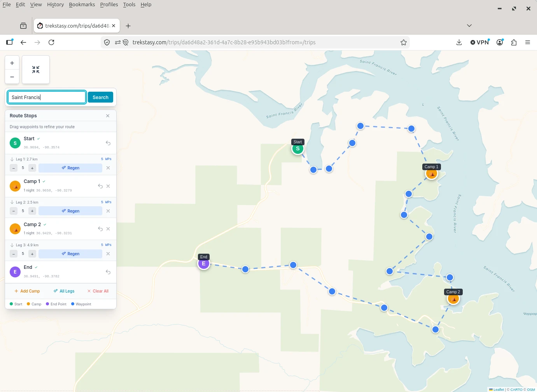
Task: Decrease waypoints for Leg 1
Action: coord(14,168)
